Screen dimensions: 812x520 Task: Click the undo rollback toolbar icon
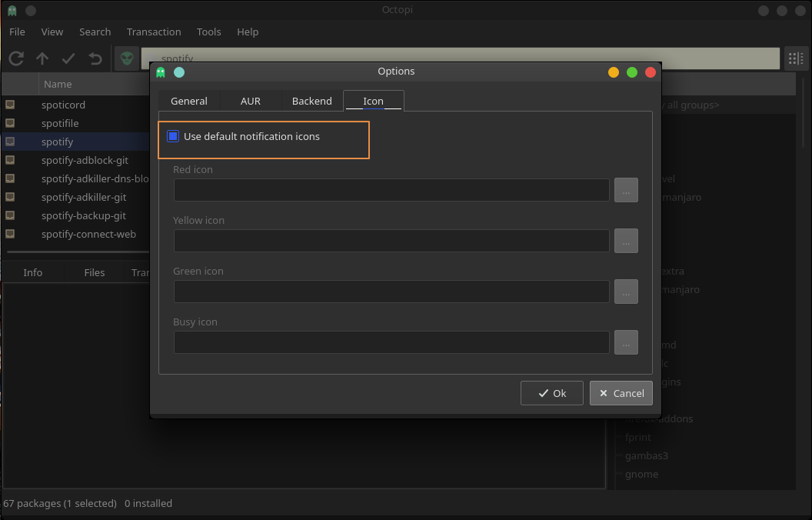95,58
